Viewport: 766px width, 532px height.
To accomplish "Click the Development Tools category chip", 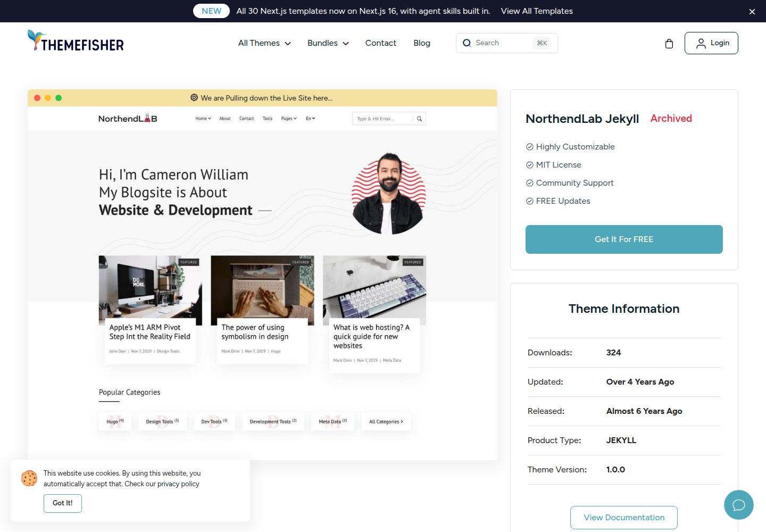I will [273, 422].
